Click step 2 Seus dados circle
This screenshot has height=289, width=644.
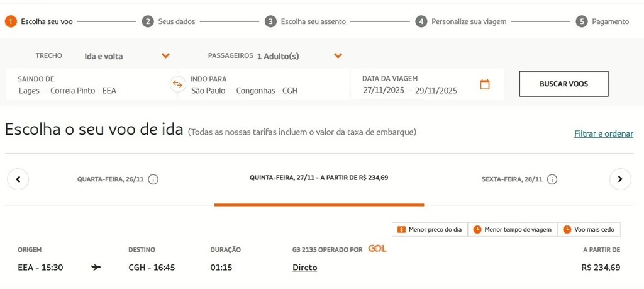(x=148, y=21)
